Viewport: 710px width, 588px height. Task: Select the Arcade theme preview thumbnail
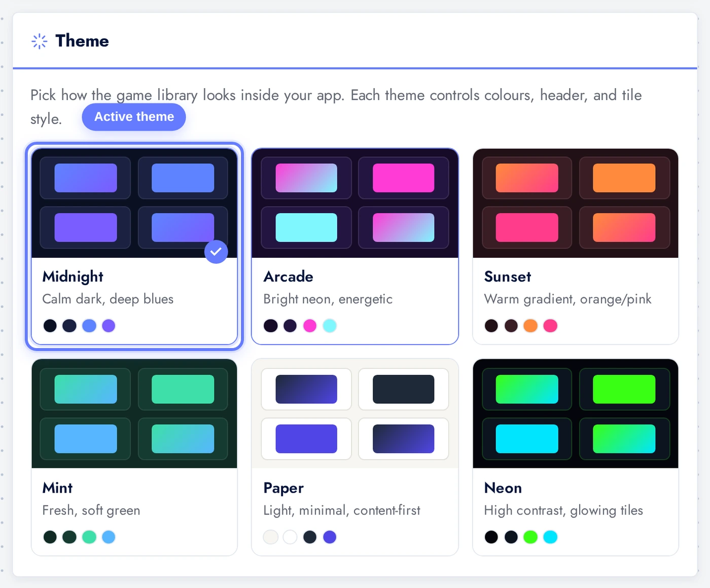[355, 203]
